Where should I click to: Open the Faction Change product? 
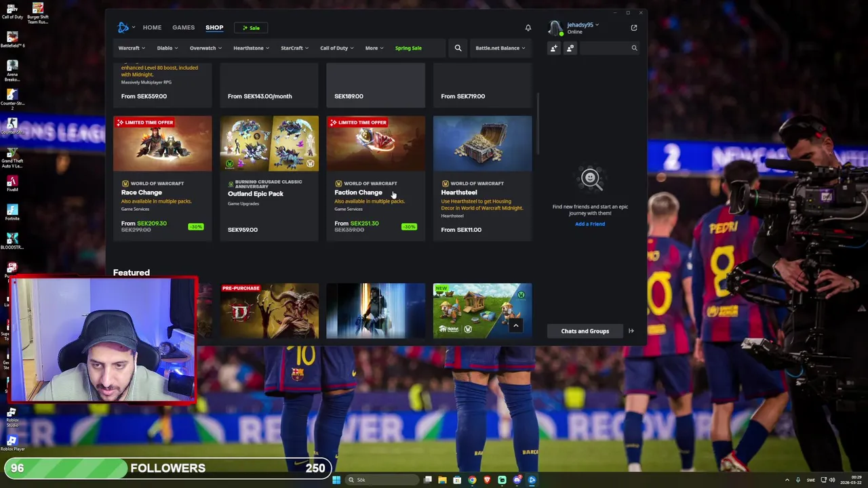point(376,178)
